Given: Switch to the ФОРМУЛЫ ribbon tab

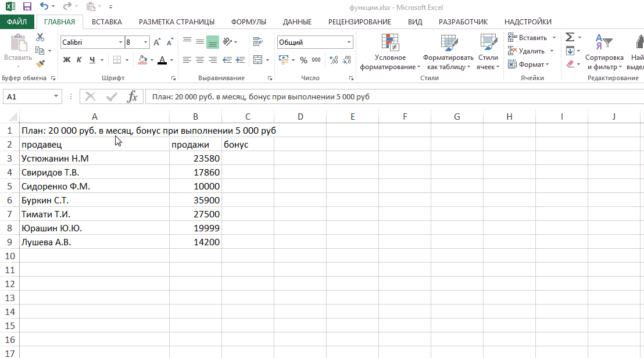Looking at the screenshot, I should tap(248, 22).
